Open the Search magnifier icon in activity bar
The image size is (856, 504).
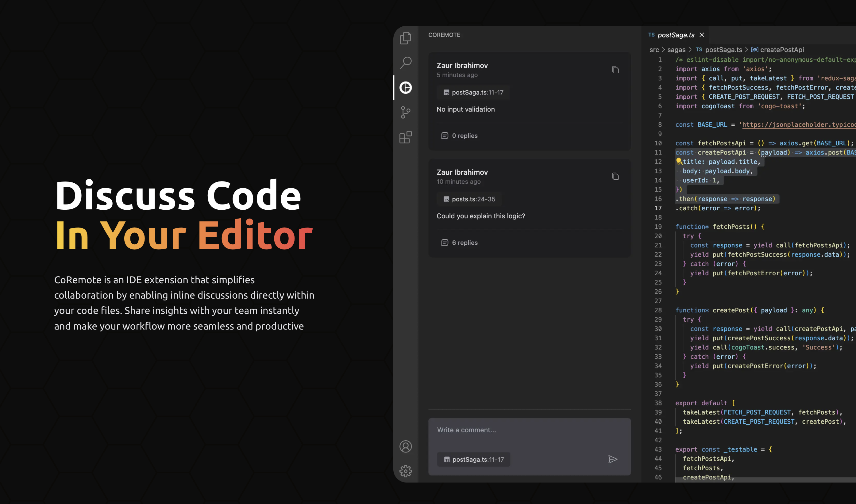405,63
